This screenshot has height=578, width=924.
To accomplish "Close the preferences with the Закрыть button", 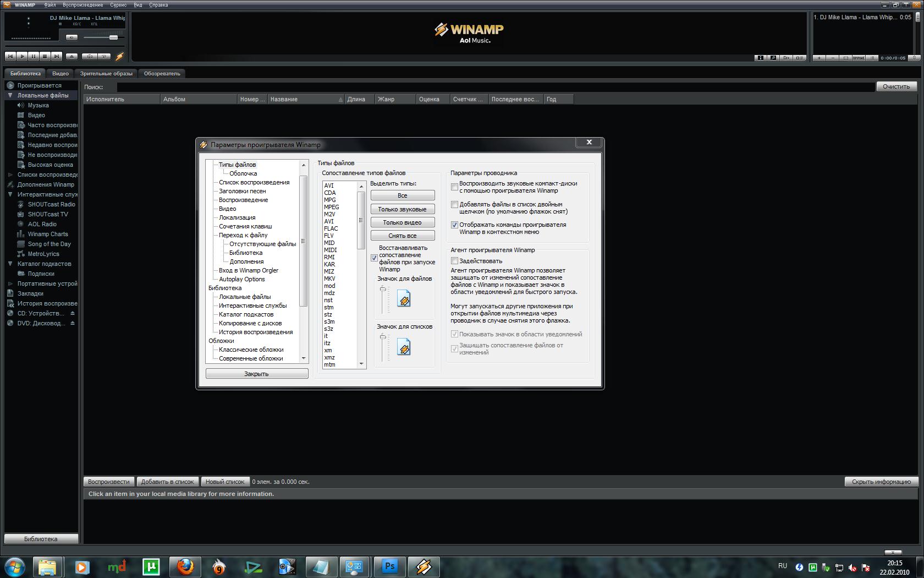I will (x=257, y=374).
